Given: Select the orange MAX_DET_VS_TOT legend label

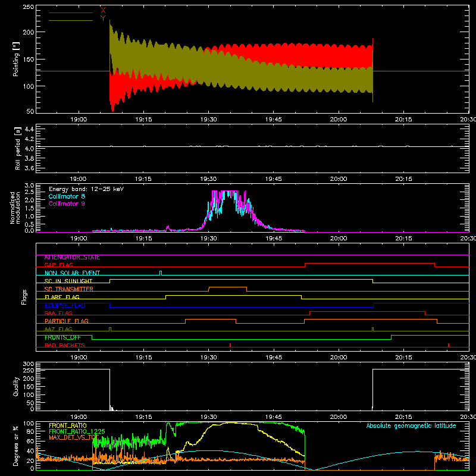Looking at the screenshot, I should (74, 437).
